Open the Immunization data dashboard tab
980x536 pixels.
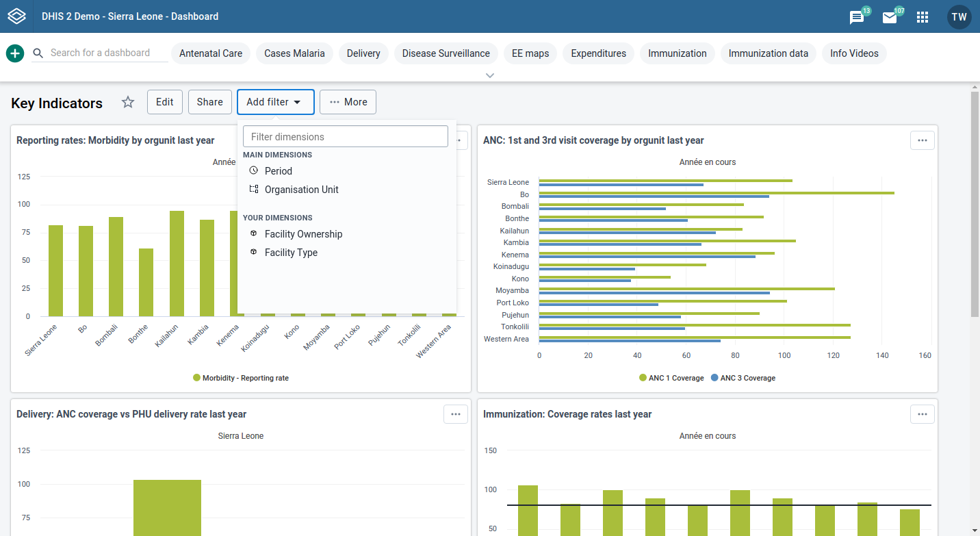pyautogui.click(x=768, y=53)
